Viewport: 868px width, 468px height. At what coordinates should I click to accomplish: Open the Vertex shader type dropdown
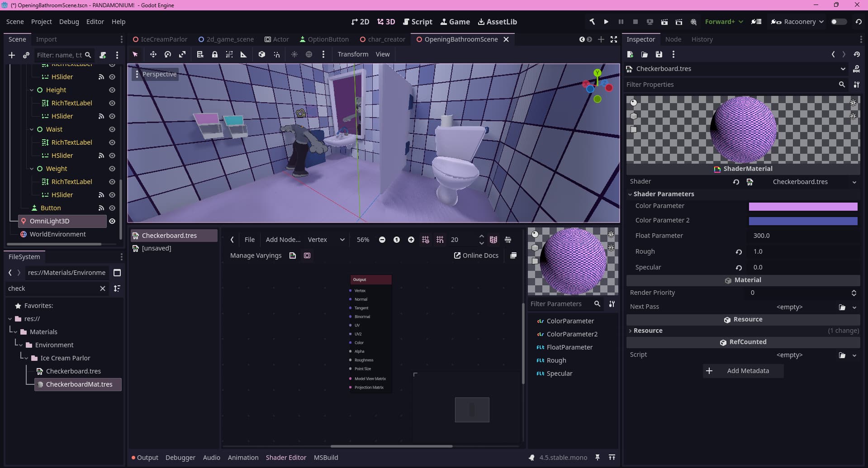tap(326, 240)
